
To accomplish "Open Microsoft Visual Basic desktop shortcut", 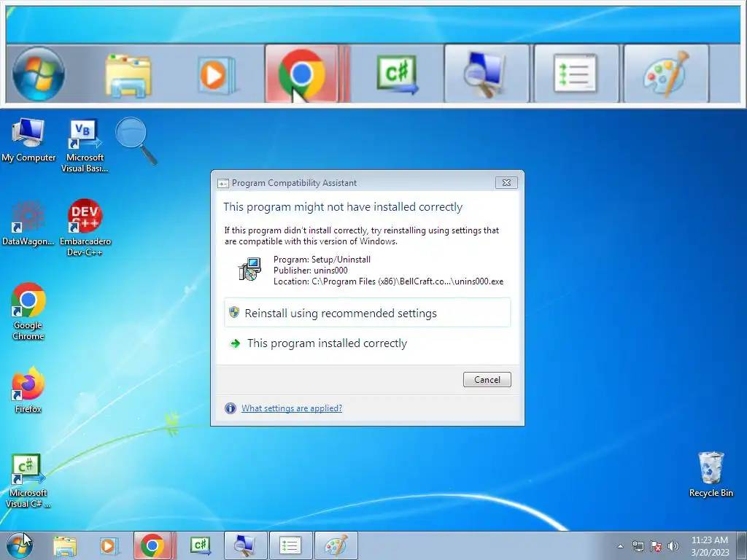I will pyautogui.click(x=85, y=146).
